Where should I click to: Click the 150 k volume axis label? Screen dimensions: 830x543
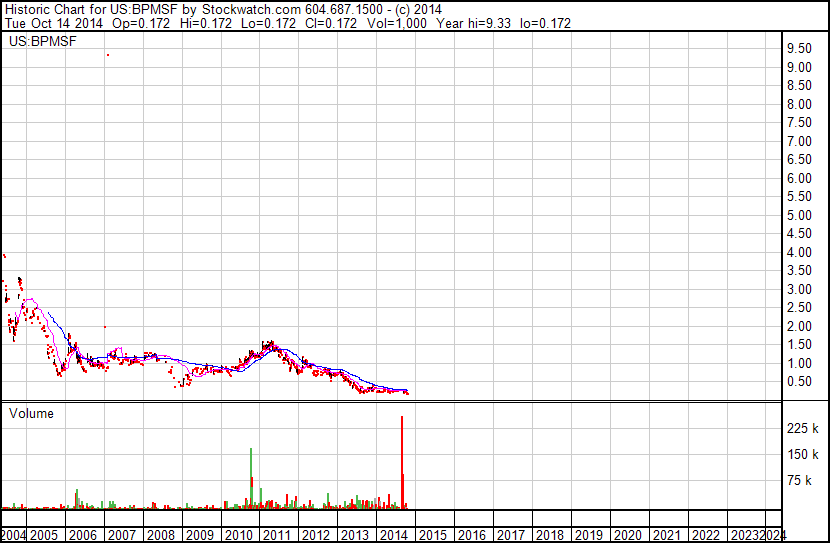point(803,454)
